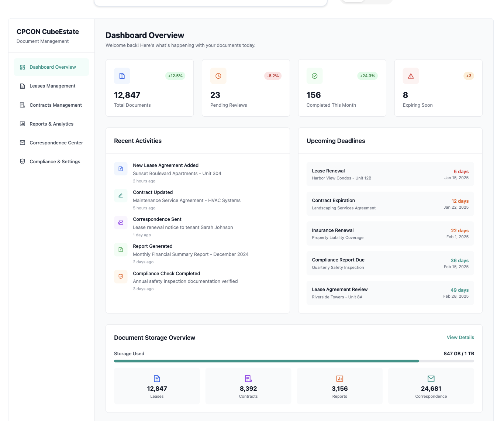This screenshot has width=504, height=421.
Task: Select the Report Generated green document icon
Action: [121, 250]
